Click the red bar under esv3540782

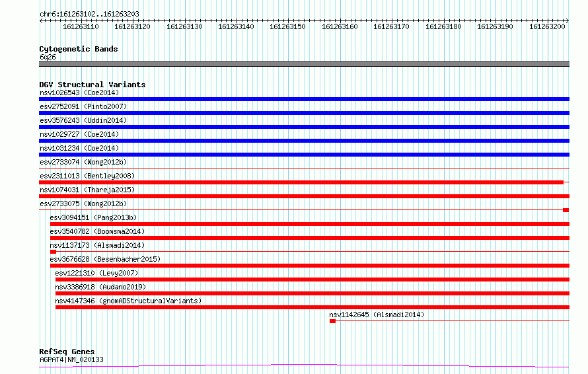[x=310, y=238]
